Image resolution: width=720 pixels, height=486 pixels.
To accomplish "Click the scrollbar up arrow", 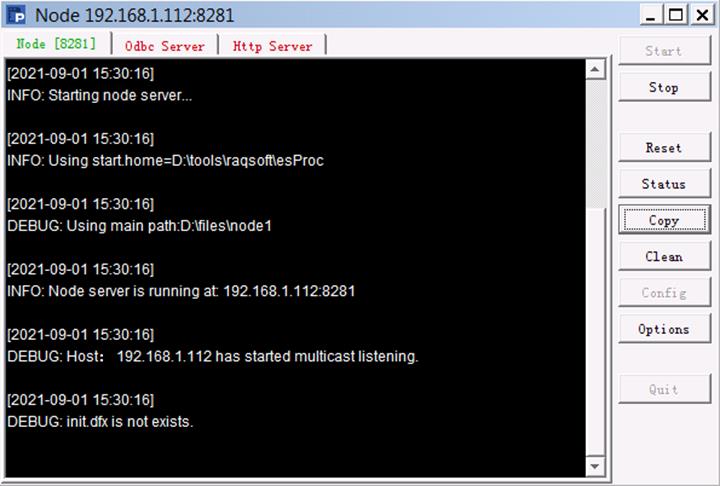I will coord(595,69).
